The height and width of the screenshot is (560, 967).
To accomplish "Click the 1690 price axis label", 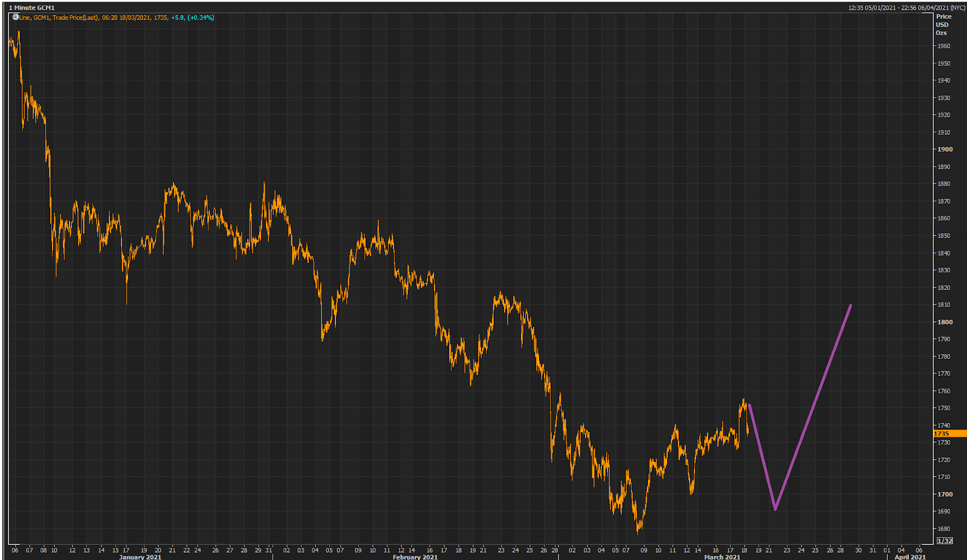I will (943, 511).
